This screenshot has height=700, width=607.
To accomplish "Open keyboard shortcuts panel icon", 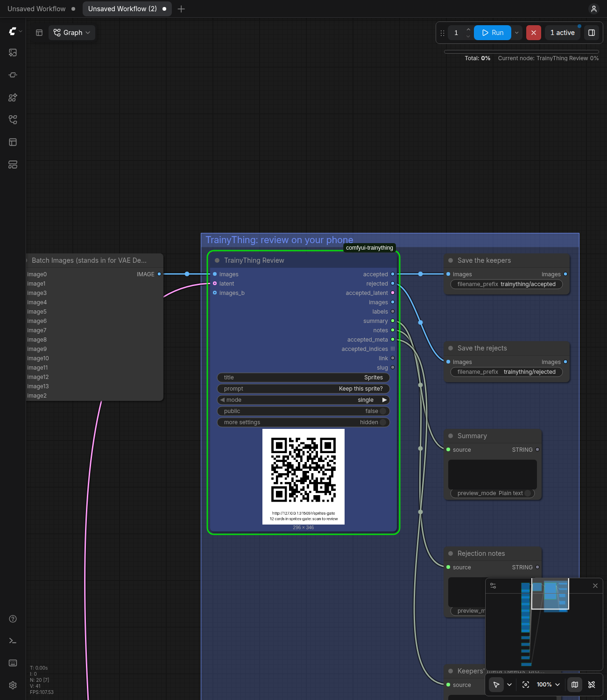I will (x=13, y=663).
